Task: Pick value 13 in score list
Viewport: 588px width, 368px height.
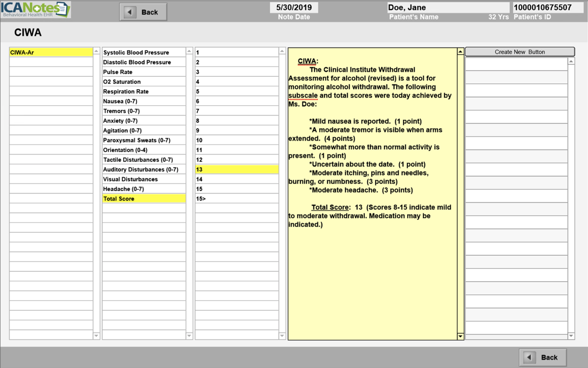Action: (x=236, y=170)
